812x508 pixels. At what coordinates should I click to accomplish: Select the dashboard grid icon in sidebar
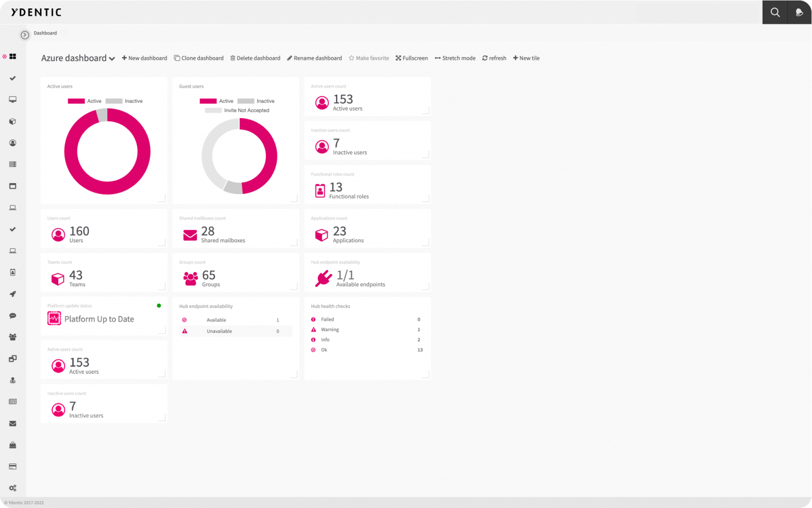click(12, 56)
